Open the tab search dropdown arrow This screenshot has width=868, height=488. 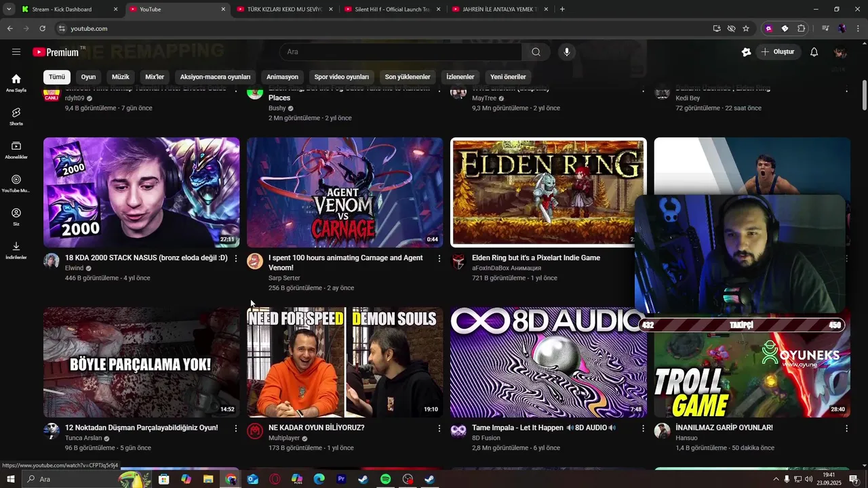9,9
